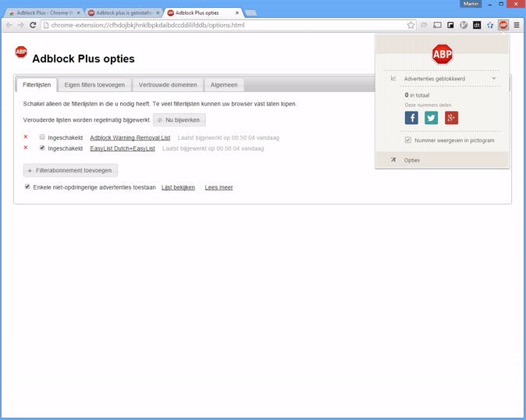The width and height of the screenshot is (526, 420).
Task: Collapse the Advertenties geblokkeerd section chevron
Action: point(494,78)
